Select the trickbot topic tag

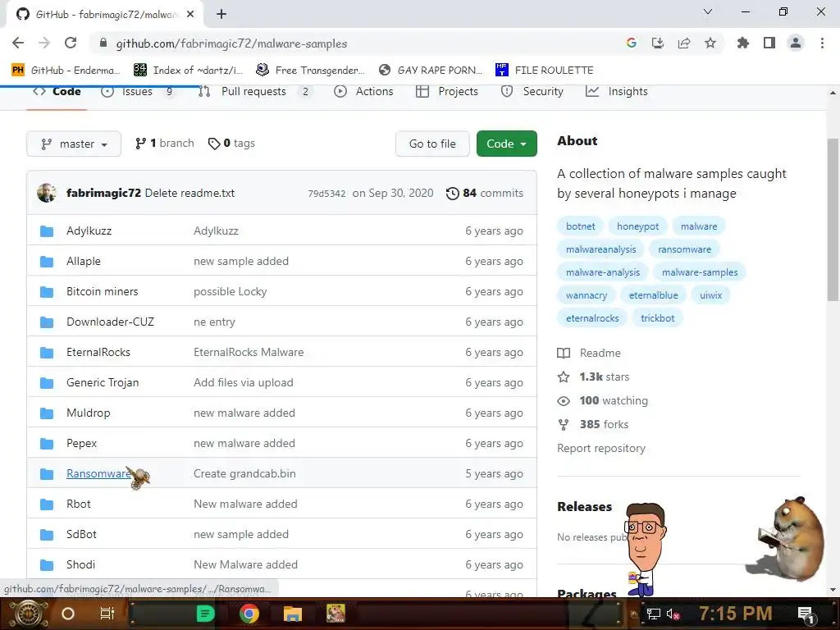point(657,318)
